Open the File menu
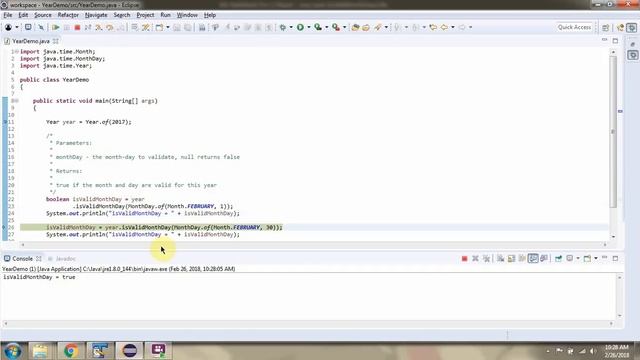The image size is (640, 360). (8, 15)
